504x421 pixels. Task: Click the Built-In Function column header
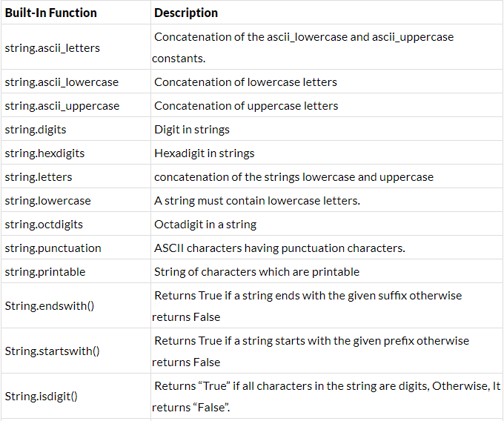click(51, 13)
